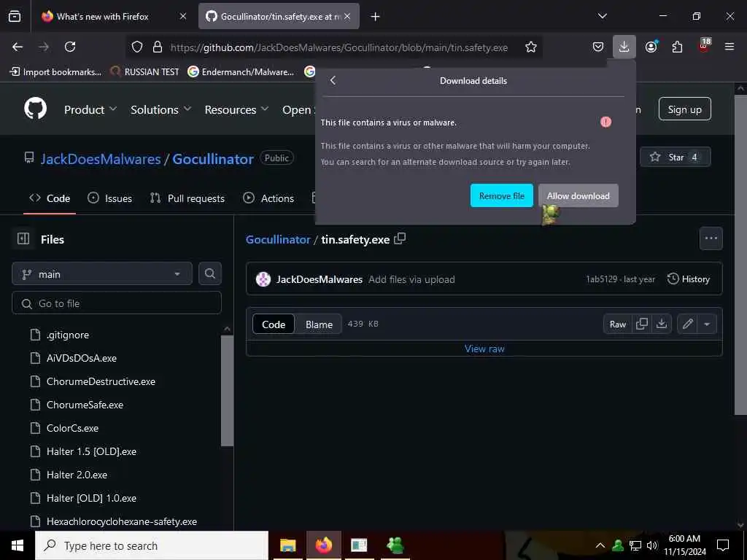Expand the edit options dropdown arrow
Image resolution: width=747 pixels, height=560 pixels.
(707, 324)
